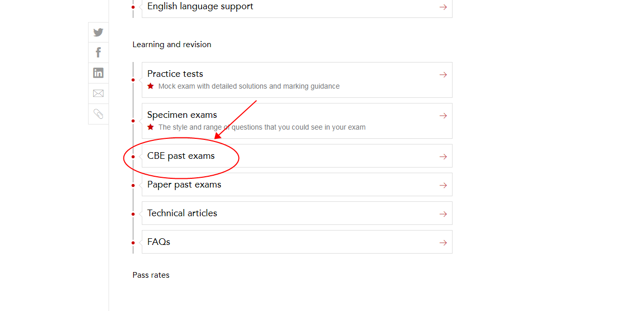Click the arrow beside Technical articles

tap(443, 214)
